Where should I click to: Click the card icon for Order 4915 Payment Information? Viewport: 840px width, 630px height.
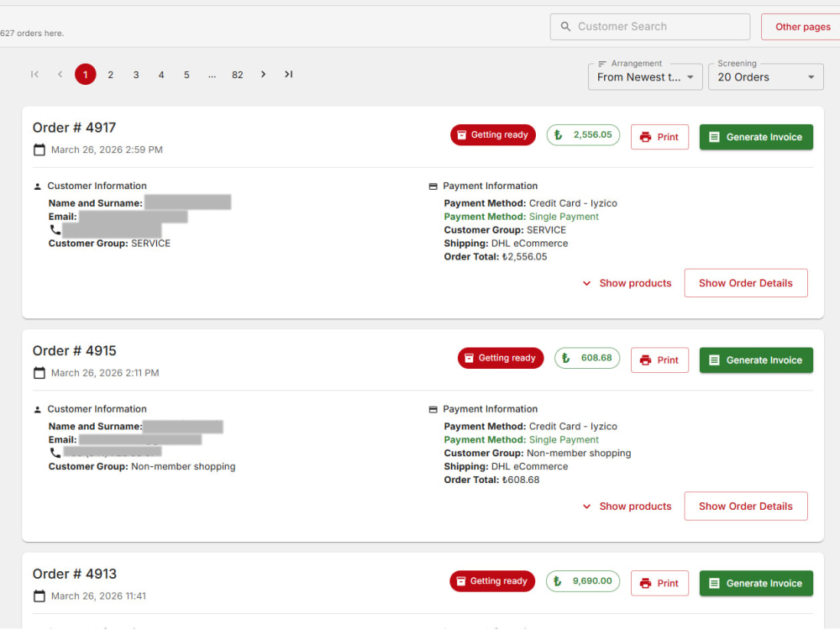coord(433,410)
